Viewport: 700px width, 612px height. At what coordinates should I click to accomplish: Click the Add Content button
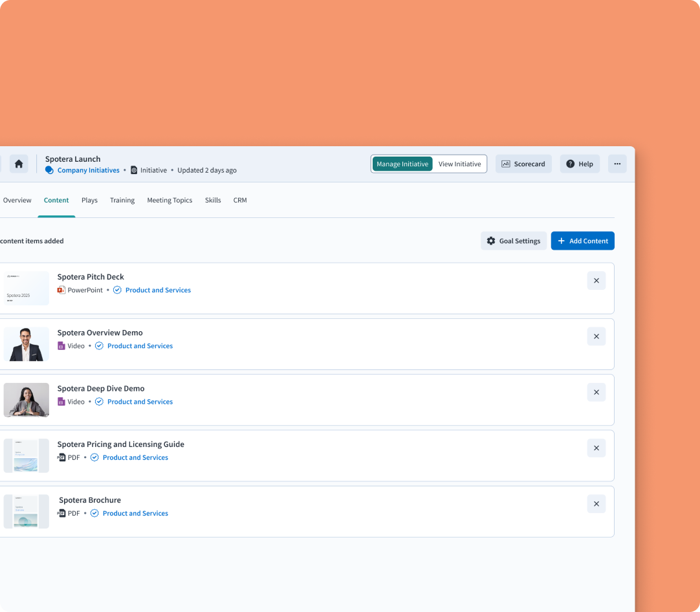coord(582,241)
